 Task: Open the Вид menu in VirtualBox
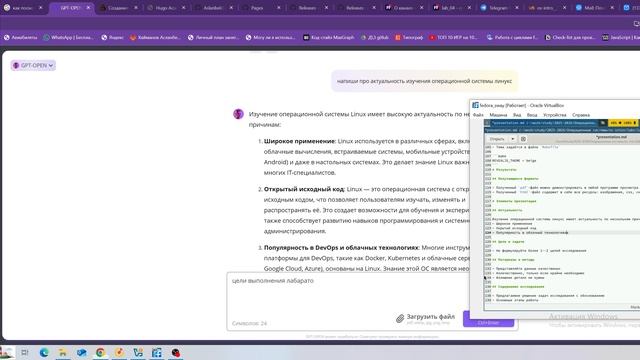click(517, 115)
